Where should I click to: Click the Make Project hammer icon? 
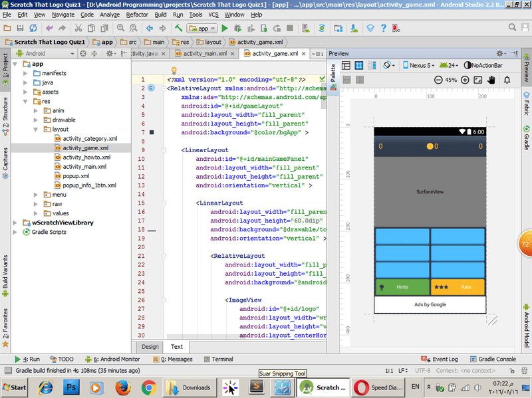point(179,29)
